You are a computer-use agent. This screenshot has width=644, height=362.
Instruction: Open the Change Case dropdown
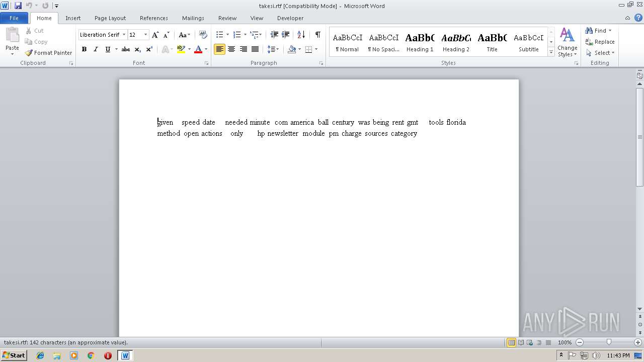185,35
